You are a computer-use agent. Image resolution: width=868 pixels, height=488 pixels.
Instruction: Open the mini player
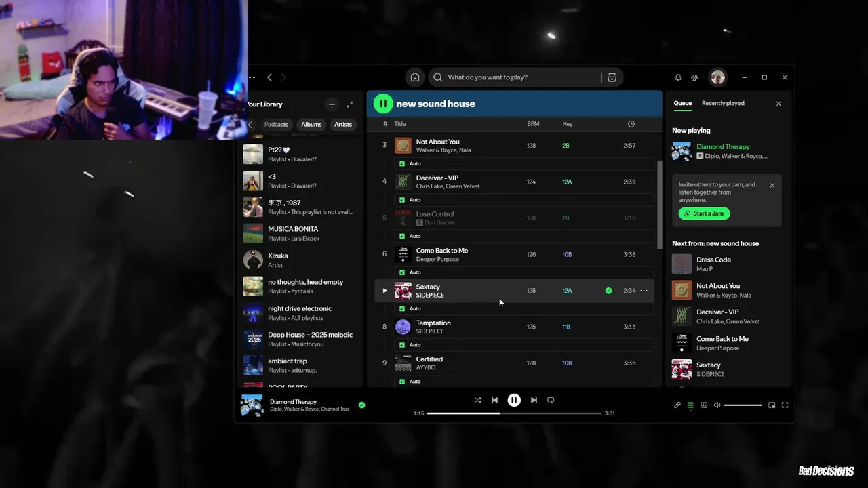coord(772,405)
